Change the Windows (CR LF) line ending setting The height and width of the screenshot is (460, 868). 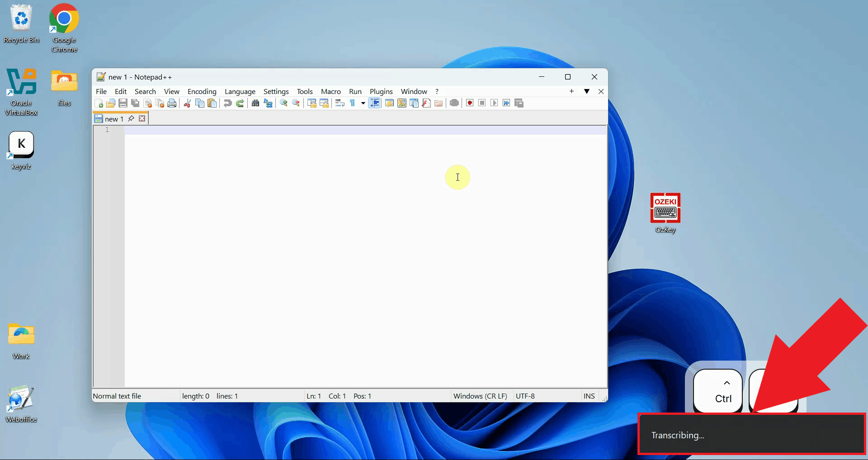pyautogui.click(x=480, y=395)
